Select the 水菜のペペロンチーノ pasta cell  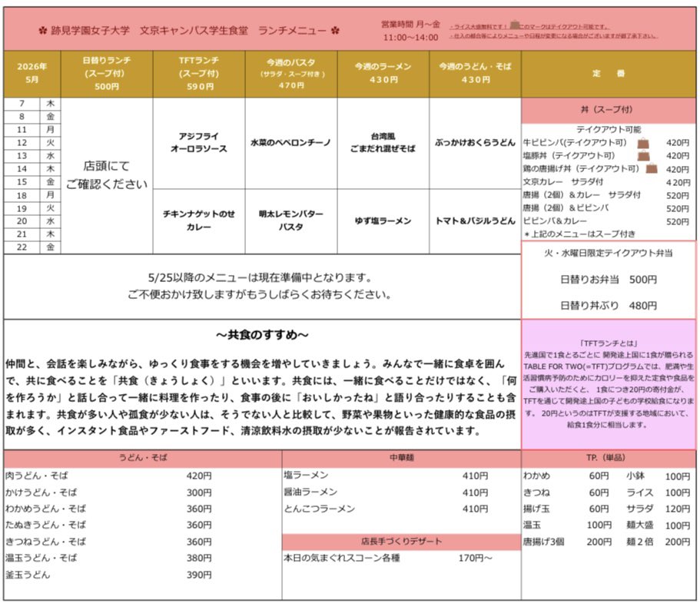(x=291, y=143)
